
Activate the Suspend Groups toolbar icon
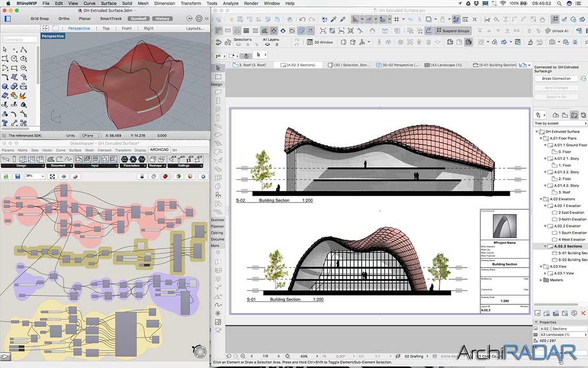click(x=453, y=30)
